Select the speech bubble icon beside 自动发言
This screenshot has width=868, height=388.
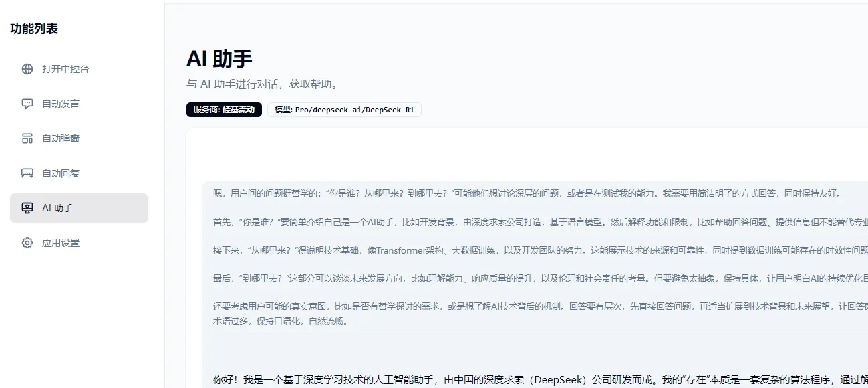[x=27, y=103]
